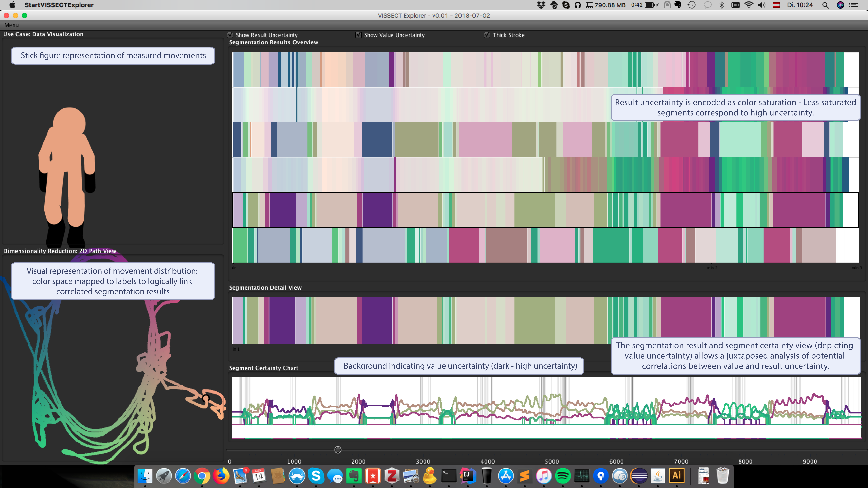This screenshot has height=488, width=868.
Task: Launch Safari from the Dock
Action: click(x=183, y=476)
